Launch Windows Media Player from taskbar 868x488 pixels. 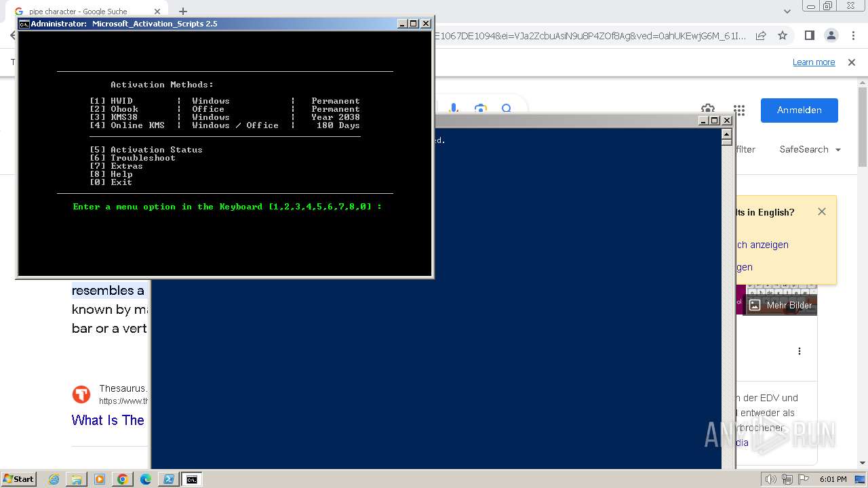tap(100, 479)
